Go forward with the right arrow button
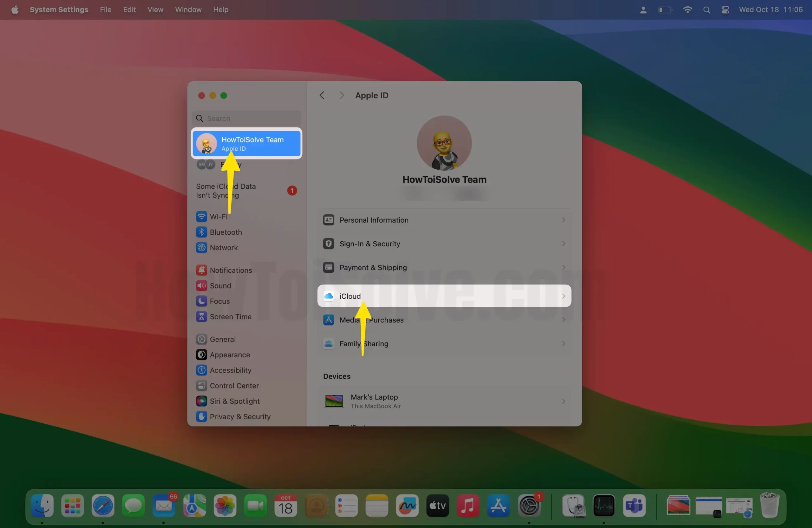The width and height of the screenshot is (812, 528). coord(342,95)
